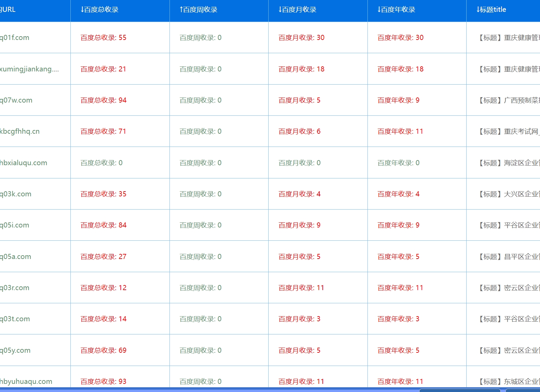Open the q07w.com URL link
The image size is (540, 392).
point(16,100)
